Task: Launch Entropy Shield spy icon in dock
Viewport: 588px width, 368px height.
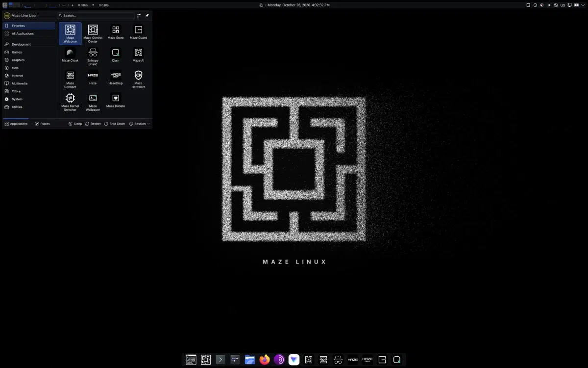Action: click(338, 360)
